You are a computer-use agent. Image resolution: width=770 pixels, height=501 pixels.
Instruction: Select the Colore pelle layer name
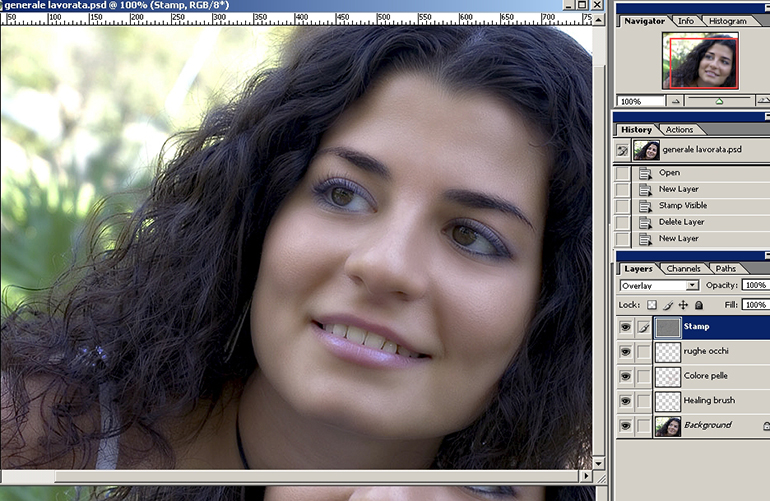706,376
